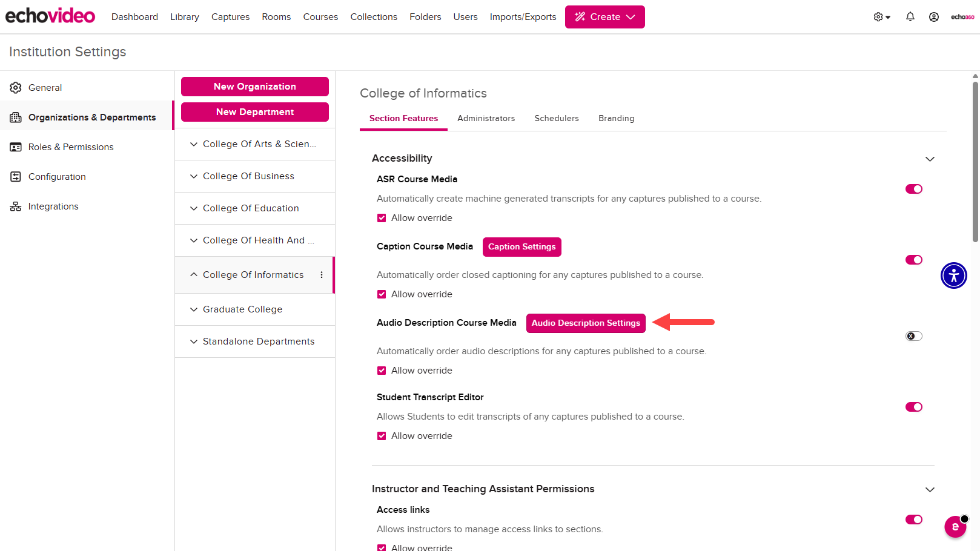Expand College Of Education chevron
This screenshot has width=980, height=551.
click(x=194, y=208)
